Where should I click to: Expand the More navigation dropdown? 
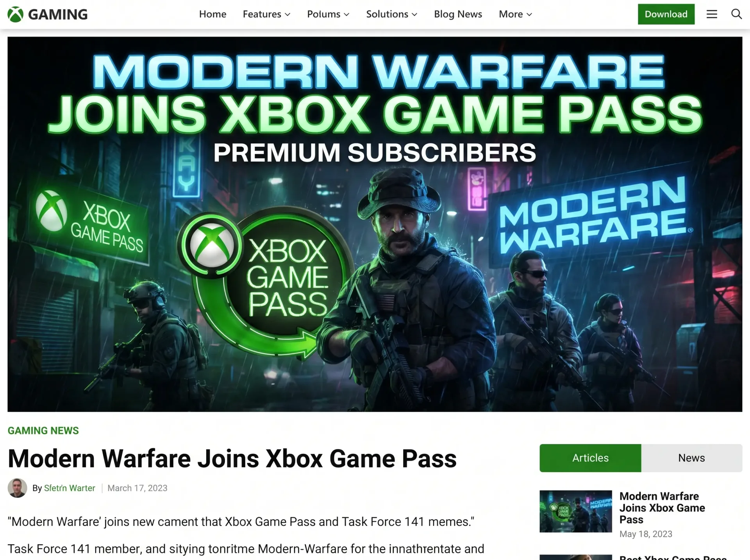coord(515,14)
